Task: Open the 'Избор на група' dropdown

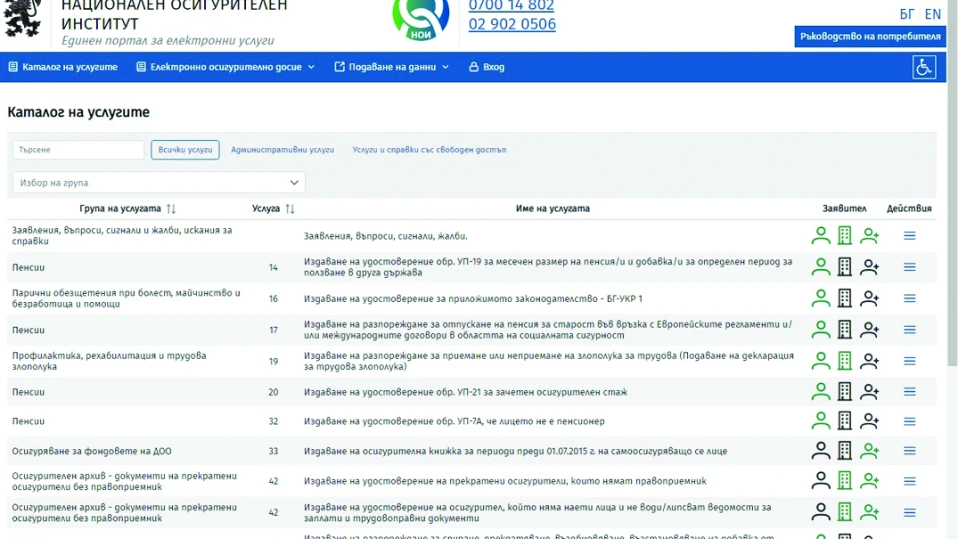Action: coord(159,183)
